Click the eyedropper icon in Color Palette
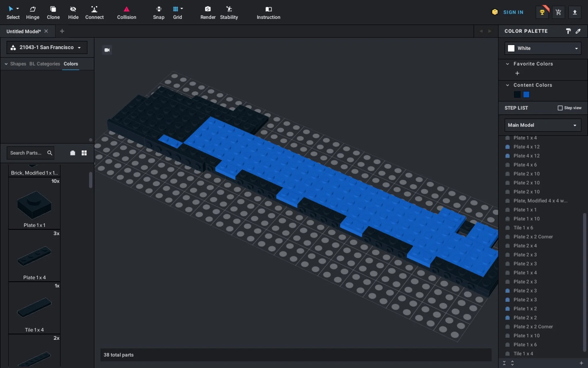588x368 pixels. (578, 31)
